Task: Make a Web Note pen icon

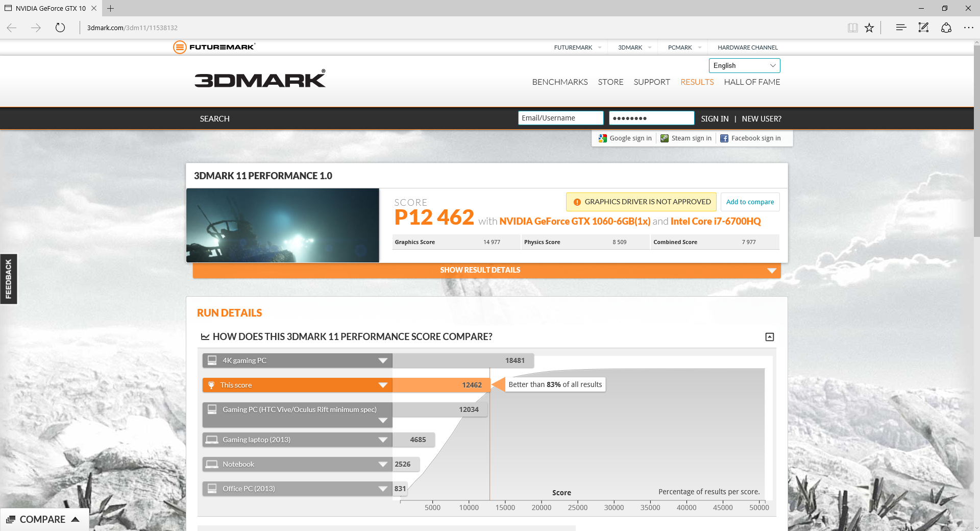Action: click(x=923, y=28)
